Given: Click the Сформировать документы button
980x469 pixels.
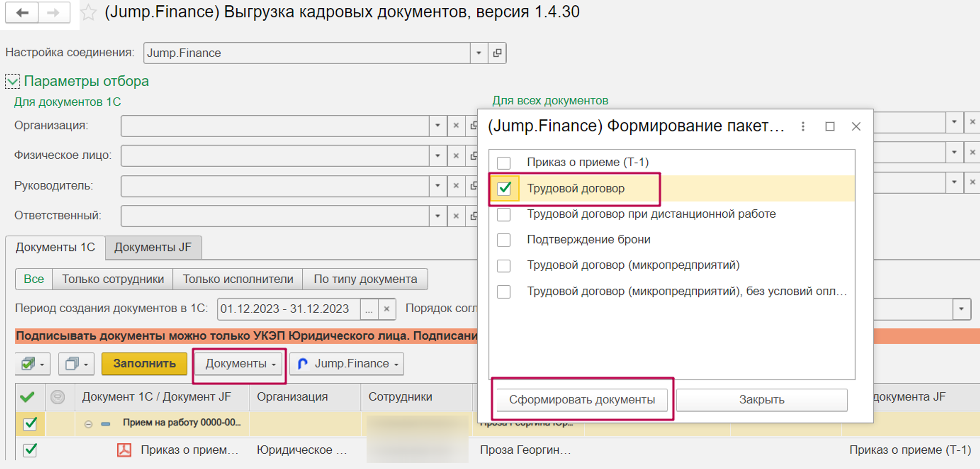Looking at the screenshot, I should [582, 400].
